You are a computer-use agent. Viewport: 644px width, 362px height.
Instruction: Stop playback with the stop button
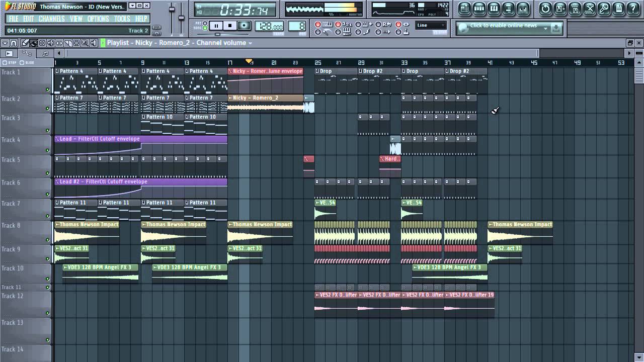tap(230, 26)
